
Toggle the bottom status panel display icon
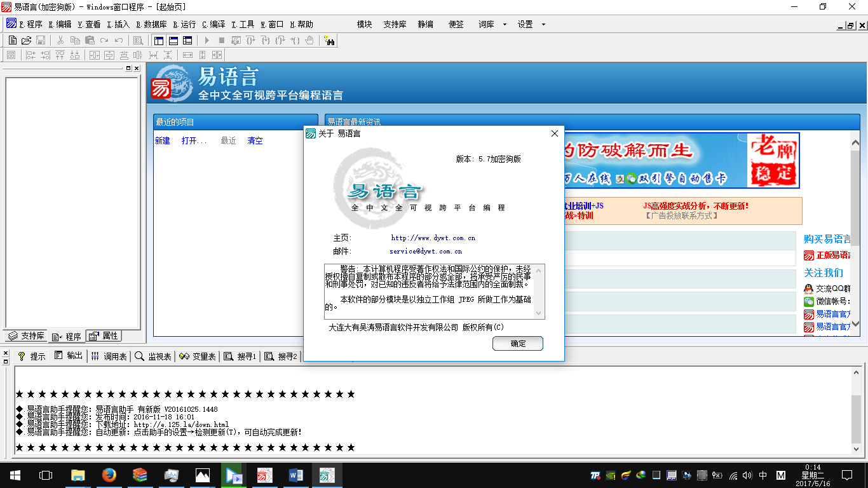(173, 40)
